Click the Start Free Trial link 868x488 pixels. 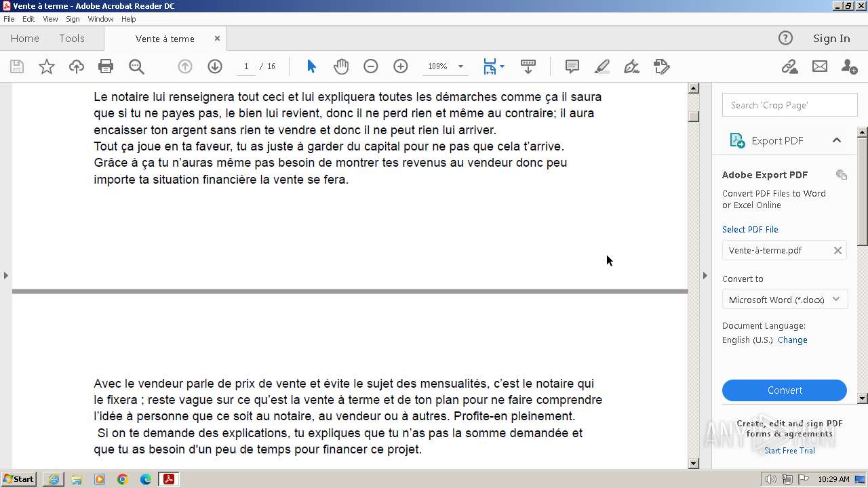pyautogui.click(x=789, y=451)
